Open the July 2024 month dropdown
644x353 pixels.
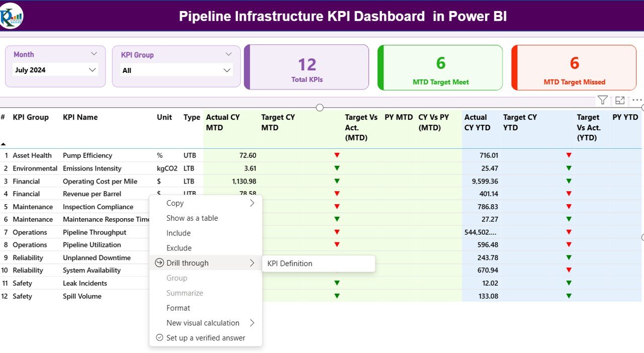(x=92, y=70)
